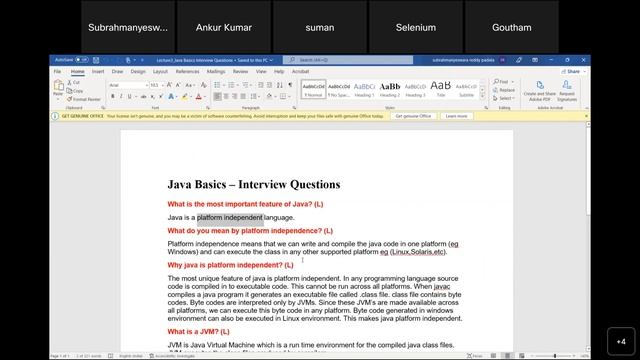Toggle Superscript formatting
Image resolution: width=640 pixels, height=360 pixels.
tap(160, 96)
